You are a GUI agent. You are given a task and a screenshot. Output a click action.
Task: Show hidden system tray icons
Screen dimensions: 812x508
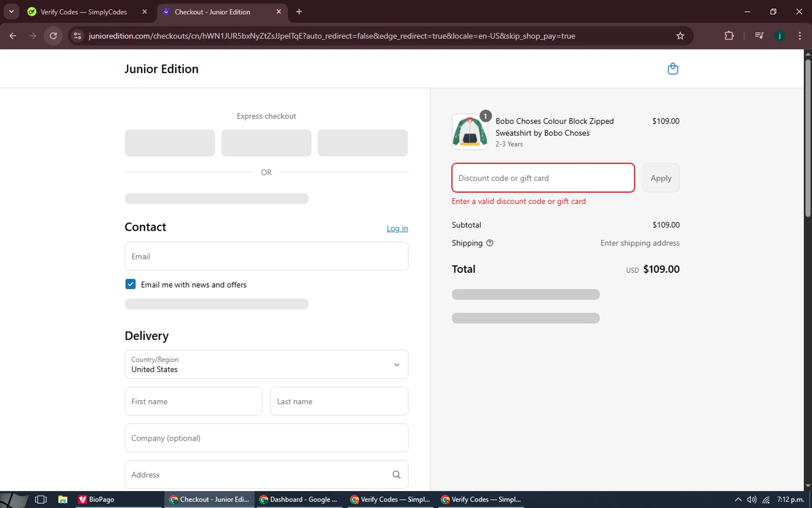point(738,499)
